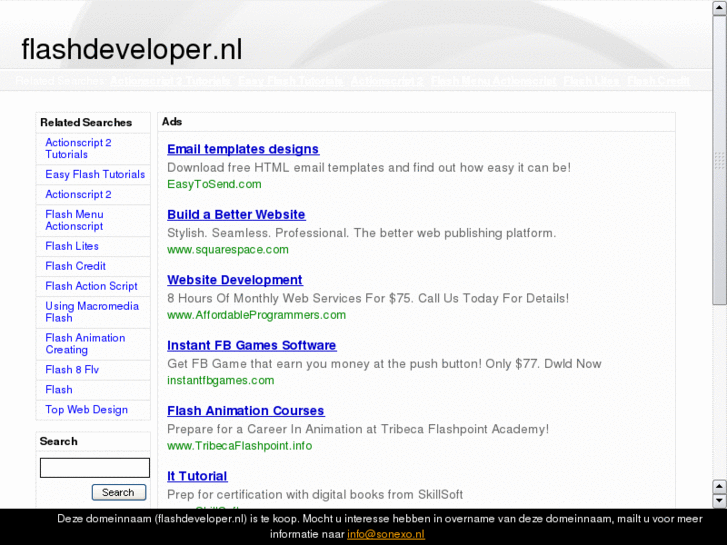The width and height of the screenshot is (727, 545).
Task: Open the Flash Lites sidebar link
Action: pyautogui.click(x=72, y=246)
